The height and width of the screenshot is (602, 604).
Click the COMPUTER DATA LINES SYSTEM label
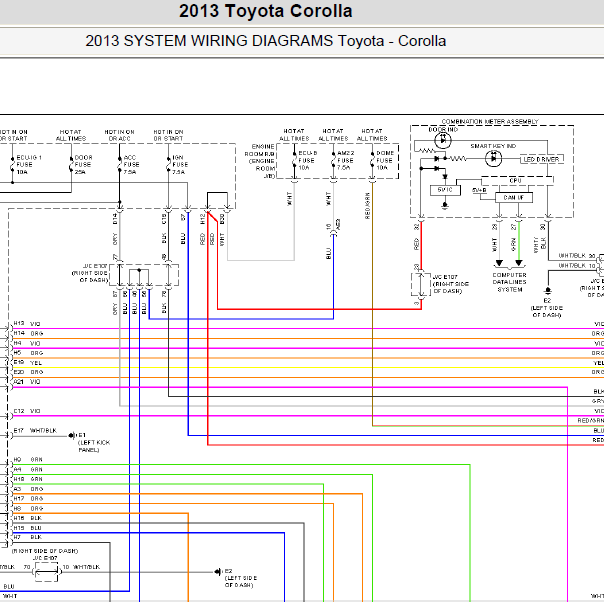click(x=509, y=282)
